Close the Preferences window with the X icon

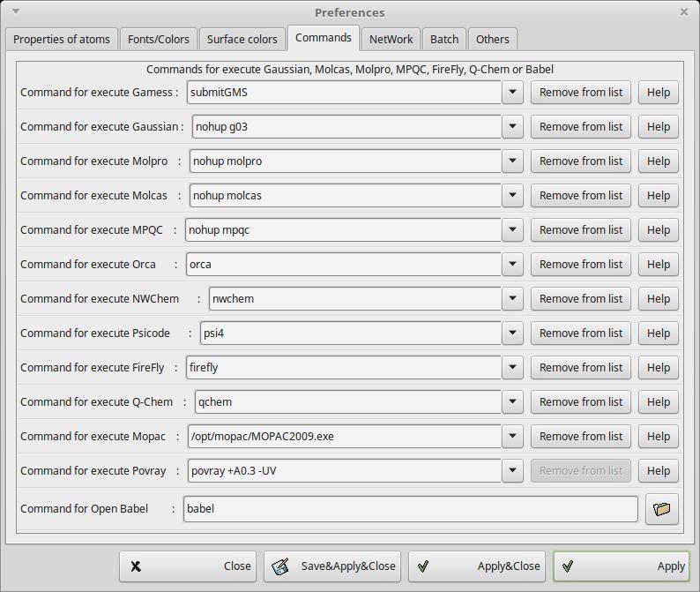point(684,12)
